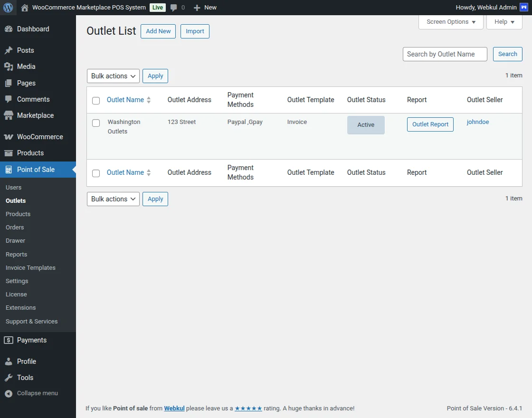Click the five-star rating link

pos(248,408)
